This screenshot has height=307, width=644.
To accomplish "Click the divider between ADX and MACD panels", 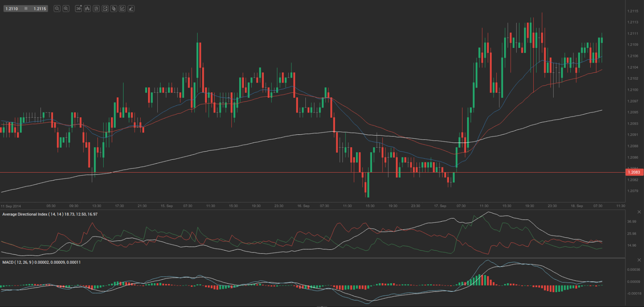I will coord(312,258).
